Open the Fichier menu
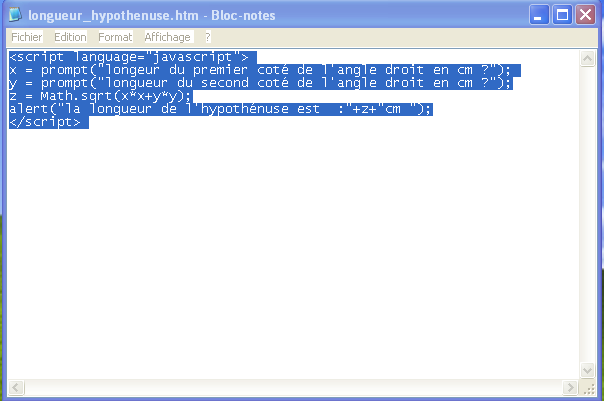The image size is (604, 401). click(x=26, y=37)
